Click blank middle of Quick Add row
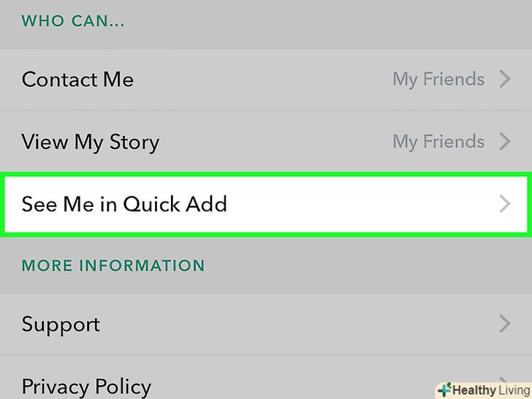 point(351,204)
